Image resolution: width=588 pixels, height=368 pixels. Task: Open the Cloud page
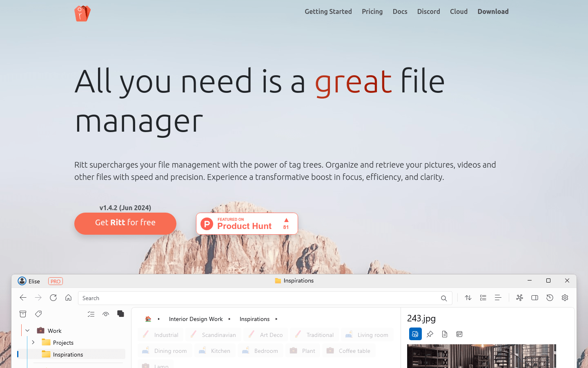(459, 11)
